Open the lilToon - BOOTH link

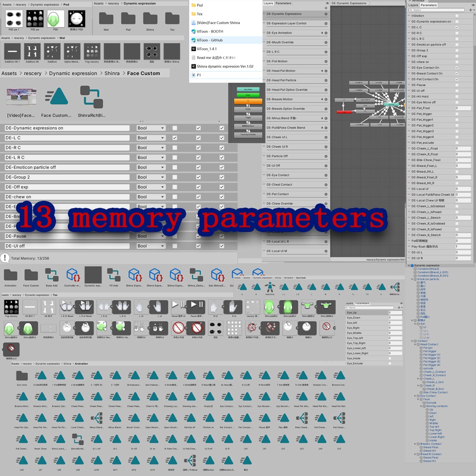[x=210, y=31]
